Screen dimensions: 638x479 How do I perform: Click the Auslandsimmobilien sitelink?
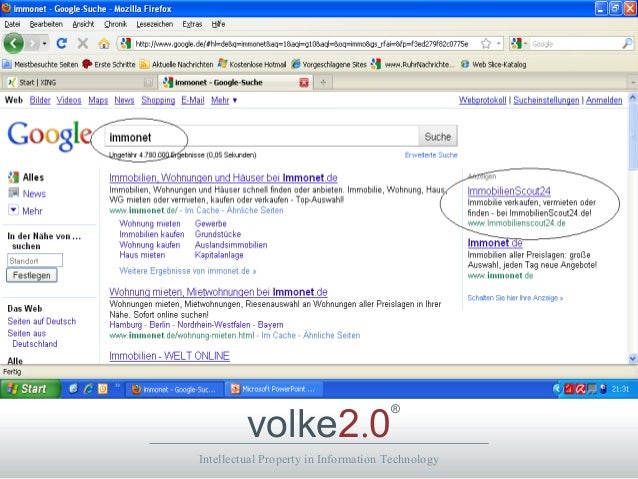tap(231, 245)
